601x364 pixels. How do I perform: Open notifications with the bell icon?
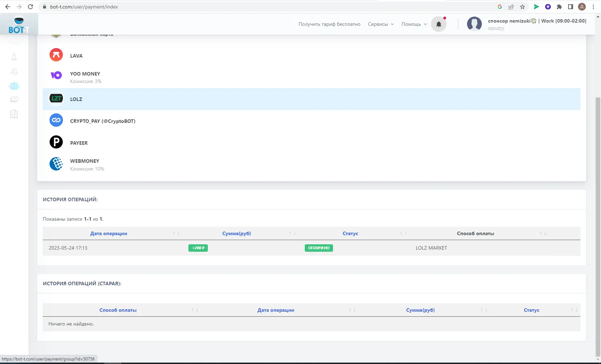(439, 24)
